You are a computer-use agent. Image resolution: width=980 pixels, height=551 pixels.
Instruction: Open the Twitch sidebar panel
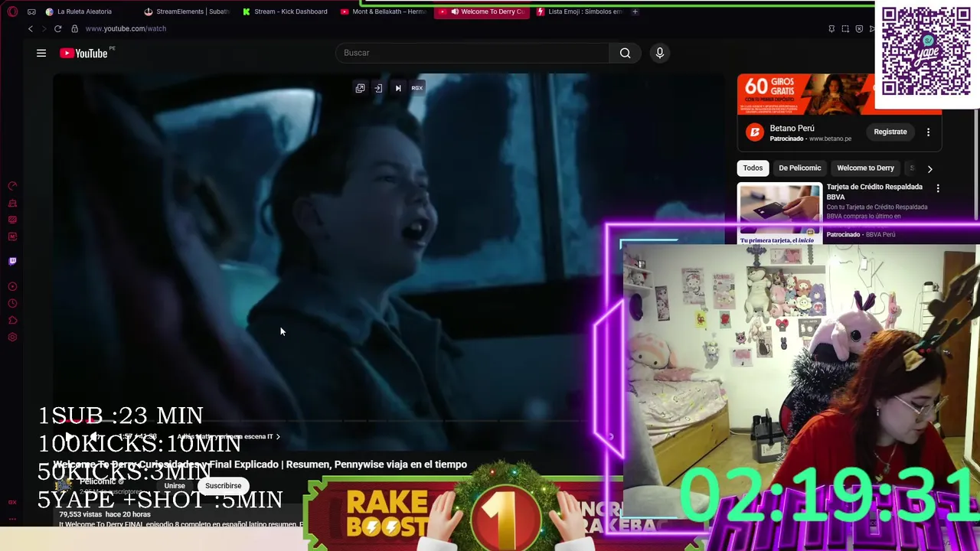[x=12, y=261]
